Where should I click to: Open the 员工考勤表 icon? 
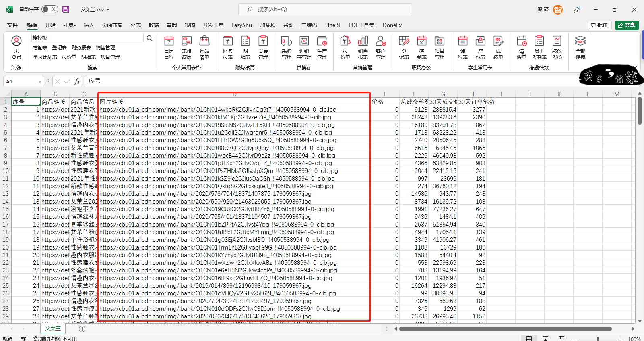pyautogui.click(x=539, y=48)
